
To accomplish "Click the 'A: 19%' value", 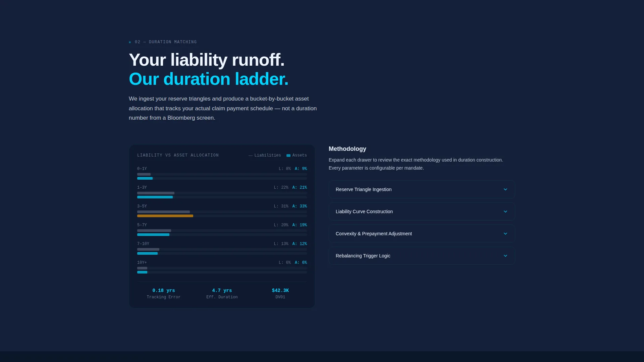I will coord(300,225).
